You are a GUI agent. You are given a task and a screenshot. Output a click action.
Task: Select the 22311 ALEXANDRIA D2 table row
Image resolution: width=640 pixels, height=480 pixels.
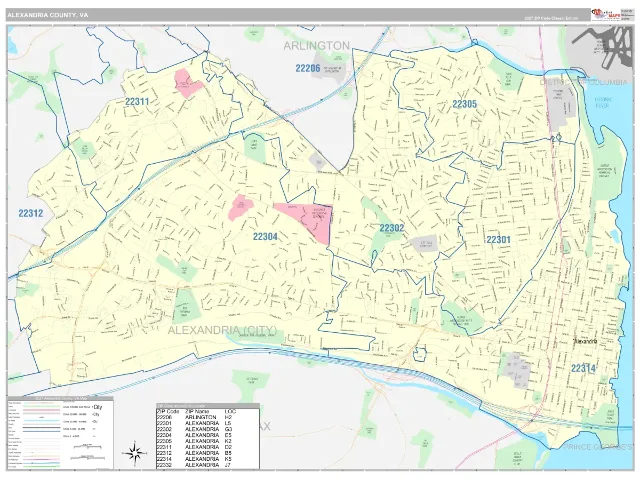pos(208,447)
